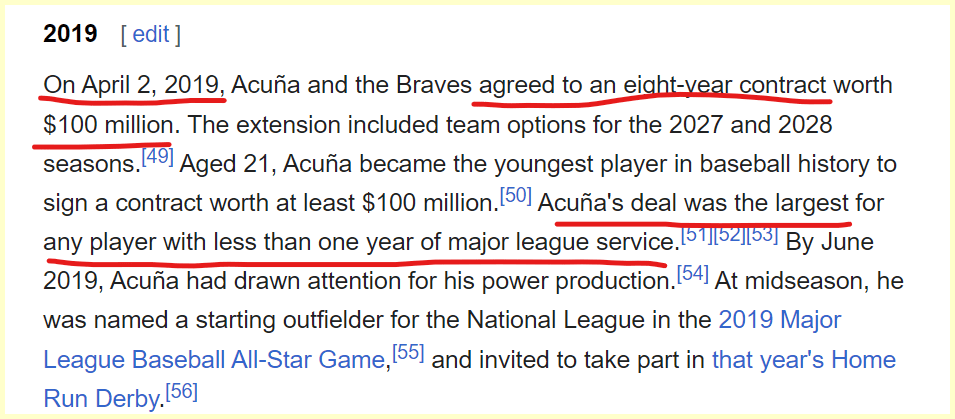955x419 pixels.
Task: Jump to reference 53
Action: pos(763,236)
